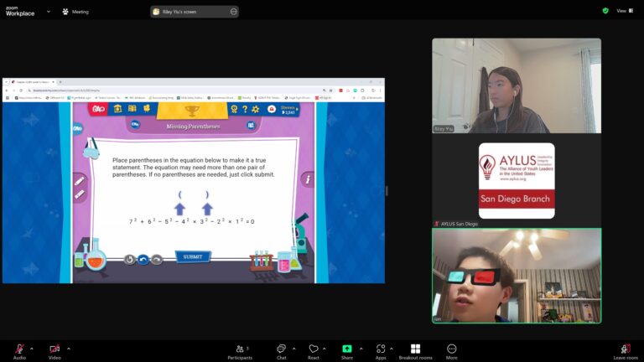Click the blue undo button
This screenshot has height=362, width=644.
coord(143,260)
